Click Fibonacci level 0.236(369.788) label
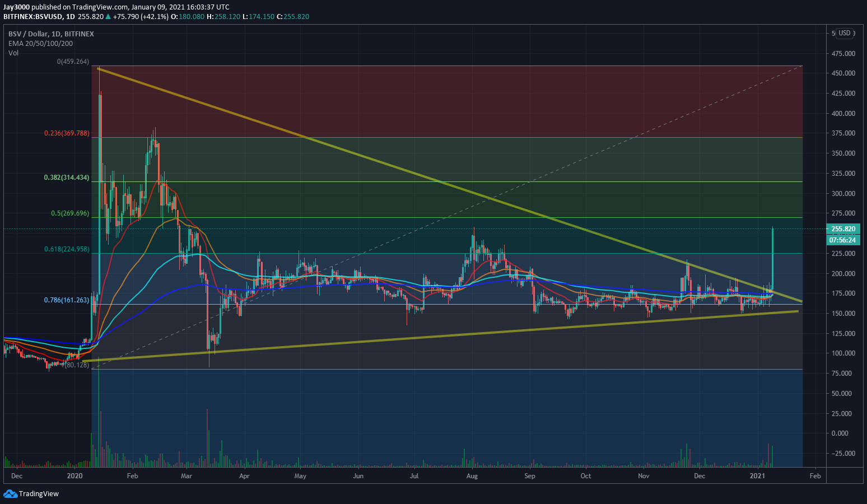This screenshot has height=504, width=867. pyautogui.click(x=67, y=133)
